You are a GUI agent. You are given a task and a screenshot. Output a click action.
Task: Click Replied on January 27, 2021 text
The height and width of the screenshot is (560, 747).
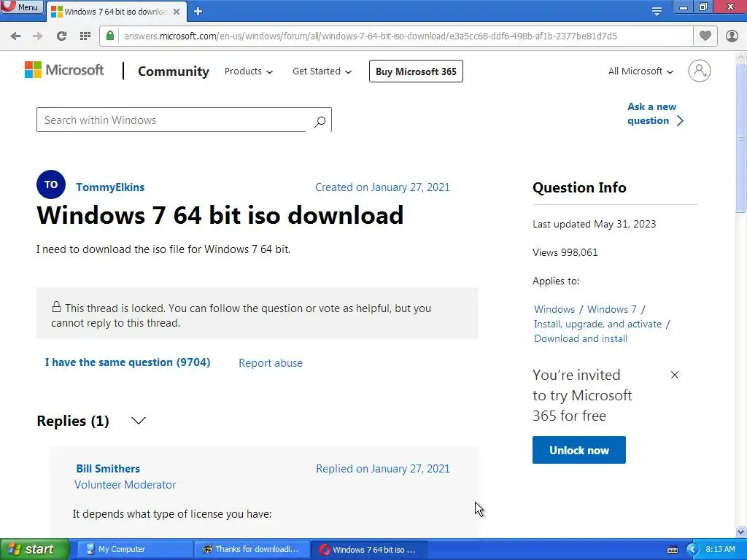click(382, 469)
